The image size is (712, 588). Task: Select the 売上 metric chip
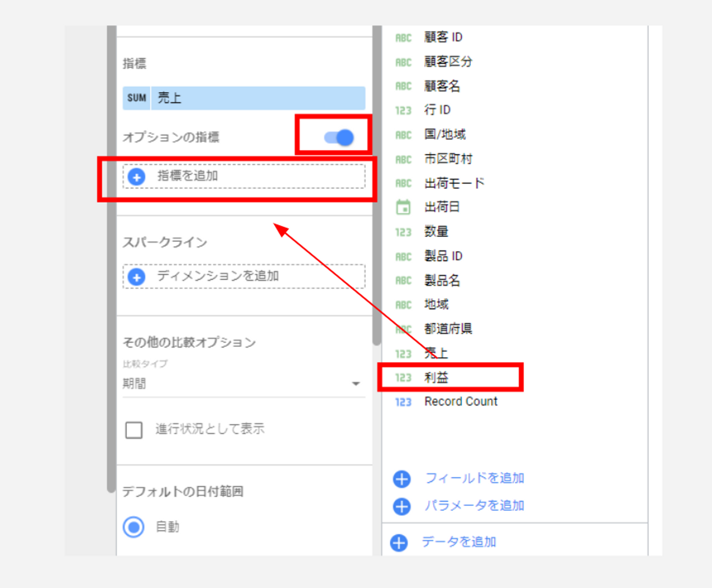coord(244,98)
